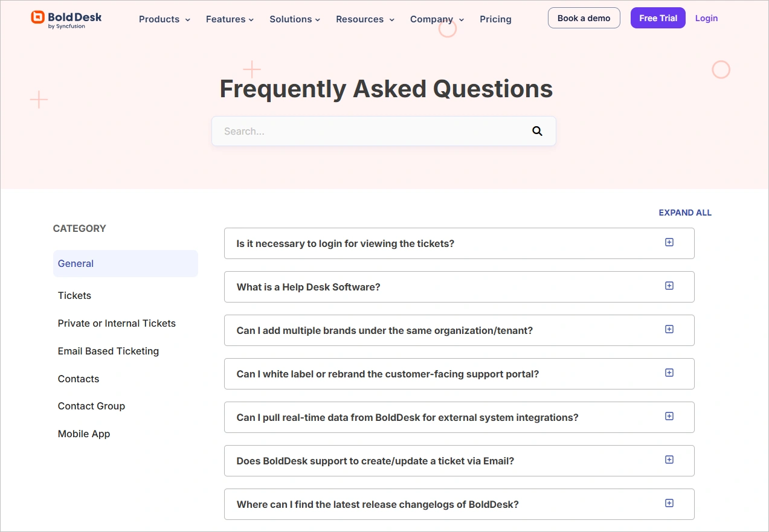The height and width of the screenshot is (532, 769).
Task: Expand the create/update ticket via Email question
Action: 459,461
